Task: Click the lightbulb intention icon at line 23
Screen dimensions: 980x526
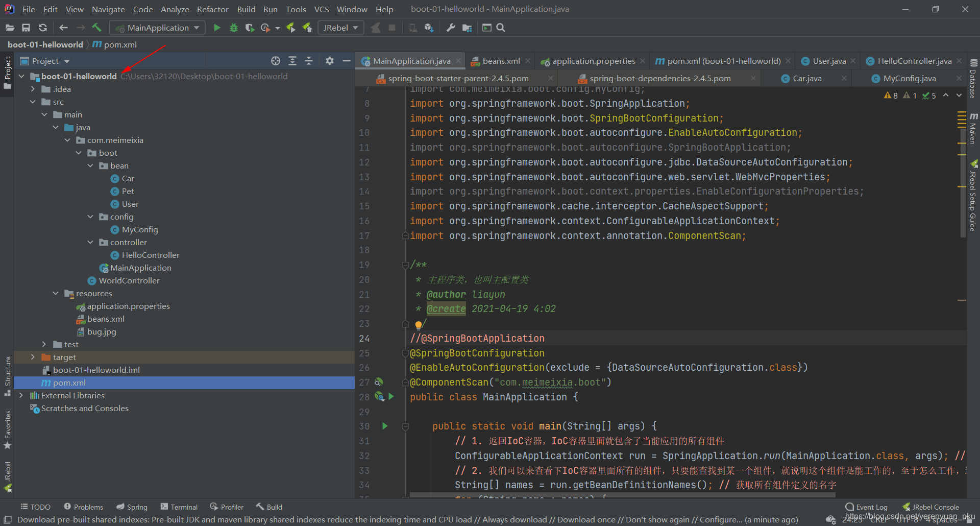Action: click(x=419, y=324)
